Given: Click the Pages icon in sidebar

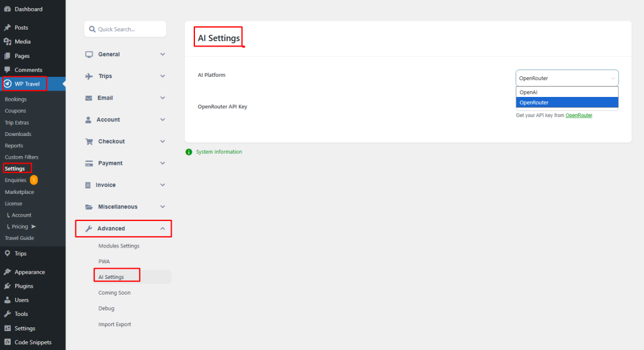Looking at the screenshot, I should tap(8, 55).
